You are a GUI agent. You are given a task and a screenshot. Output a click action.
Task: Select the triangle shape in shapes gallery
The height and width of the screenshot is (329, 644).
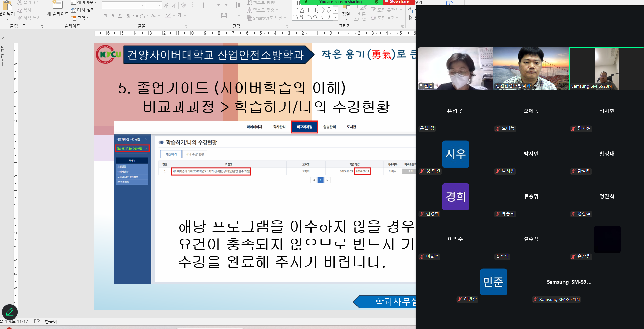coord(302,10)
